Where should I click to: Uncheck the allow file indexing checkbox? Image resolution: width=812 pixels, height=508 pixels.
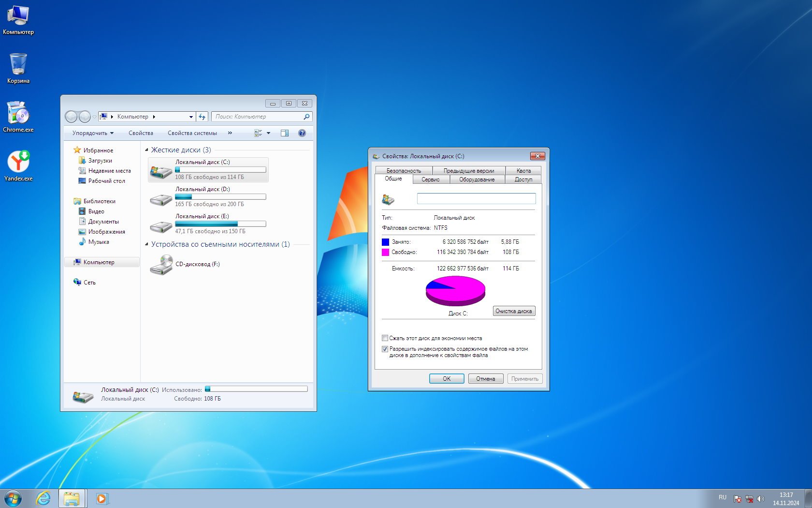click(385, 349)
